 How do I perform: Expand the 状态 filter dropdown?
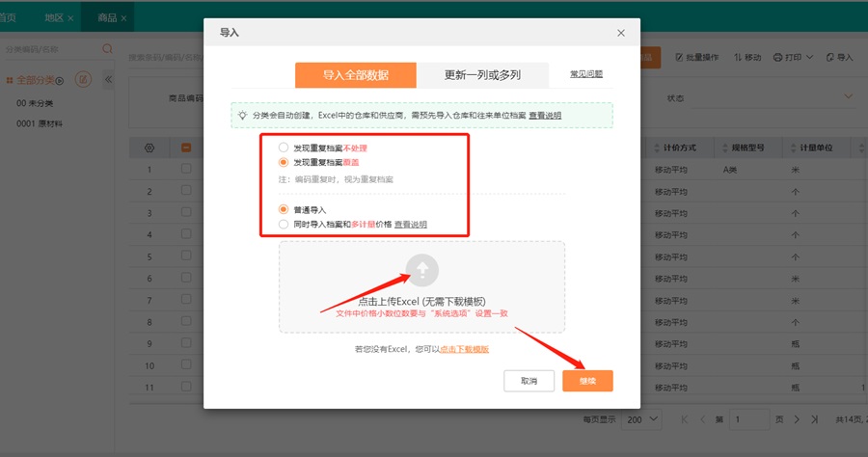[850, 97]
